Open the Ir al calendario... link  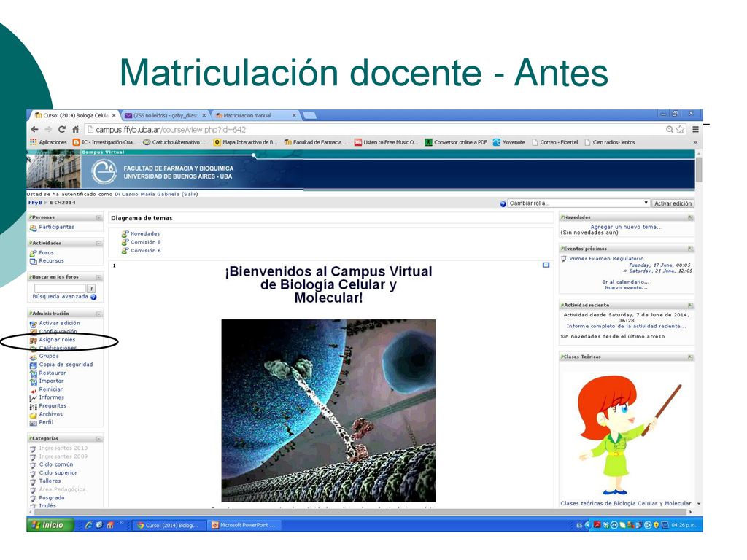[x=626, y=282]
